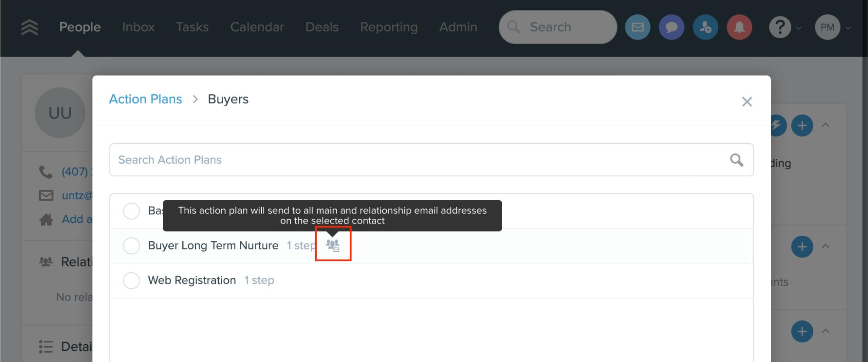This screenshot has width=868, height=362.
Task: Click the phone icon beside (407) number
Action: click(x=46, y=172)
